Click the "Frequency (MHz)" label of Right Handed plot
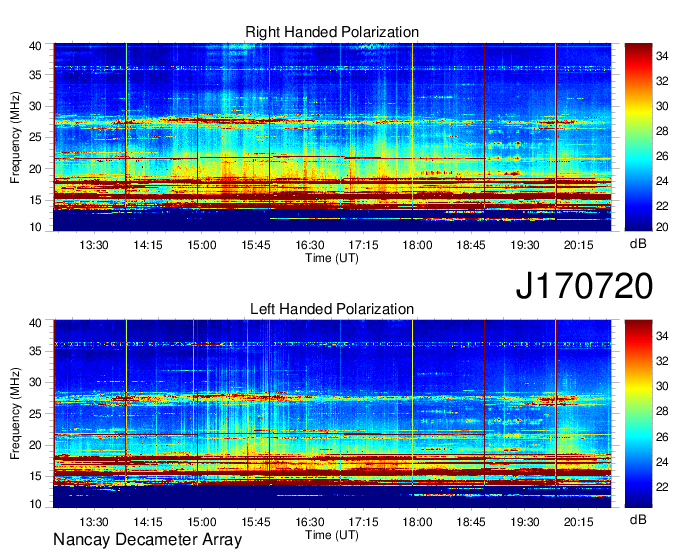The width and height of the screenshot is (680, 552). point(15,137)
